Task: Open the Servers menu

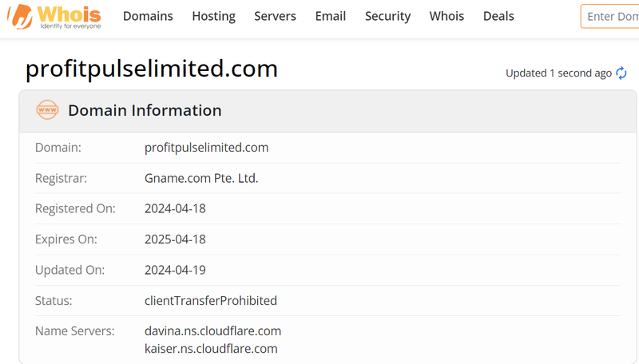Action: (275, 16)
